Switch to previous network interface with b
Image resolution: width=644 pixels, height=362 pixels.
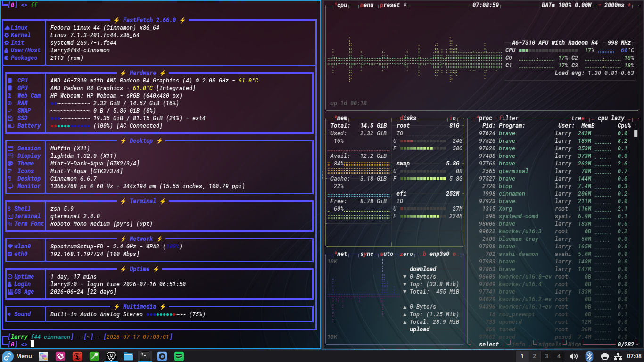(424, 254)
